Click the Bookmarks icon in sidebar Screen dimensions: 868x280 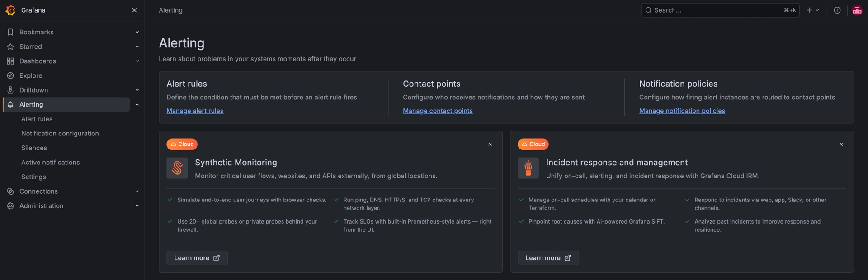click(x=10, y=32)
